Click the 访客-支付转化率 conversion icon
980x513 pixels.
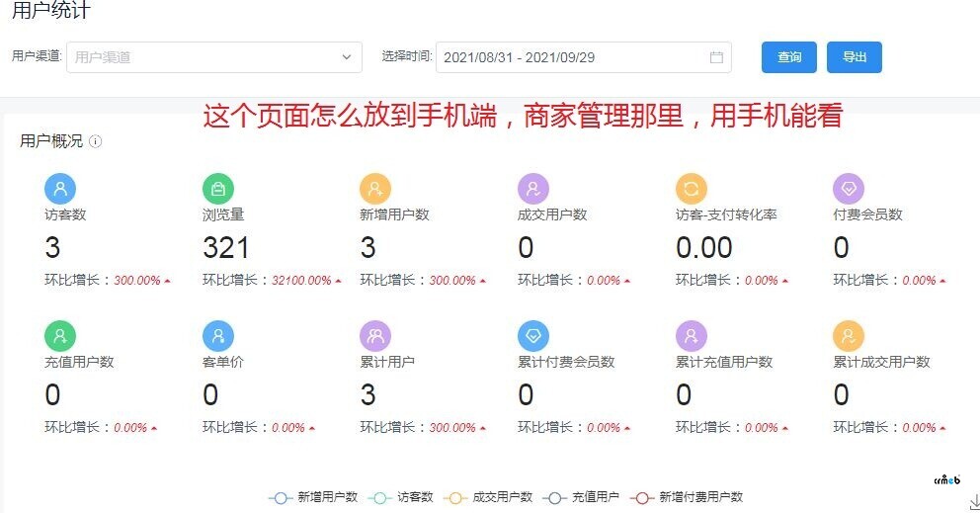692,188
